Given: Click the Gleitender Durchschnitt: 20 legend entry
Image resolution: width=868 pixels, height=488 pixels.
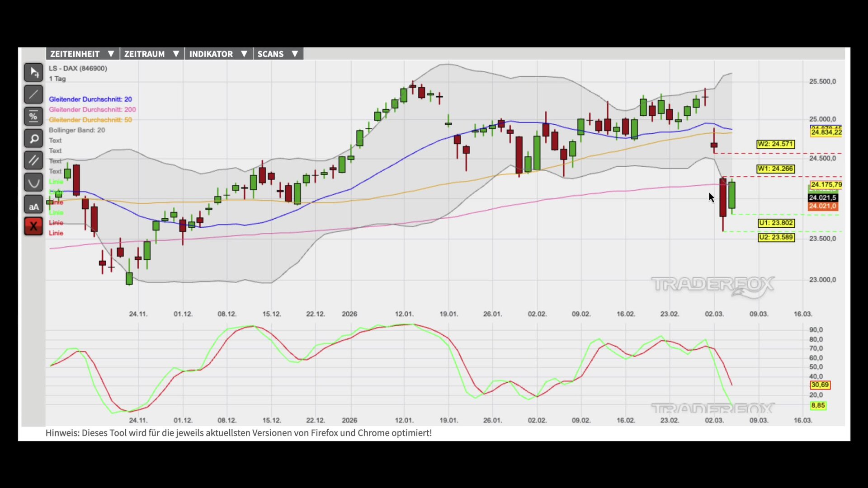Looking at the screenshot, I should (90, 99).
